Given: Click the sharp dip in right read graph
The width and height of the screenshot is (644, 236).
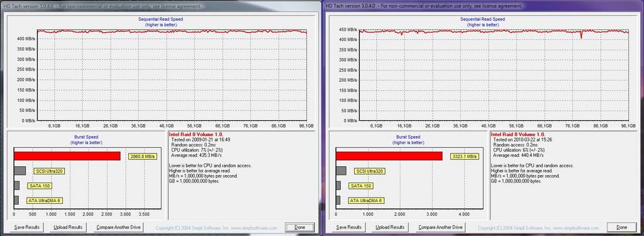Looking at the screenshot, I should pyautogui.click(x=581, y=36).
